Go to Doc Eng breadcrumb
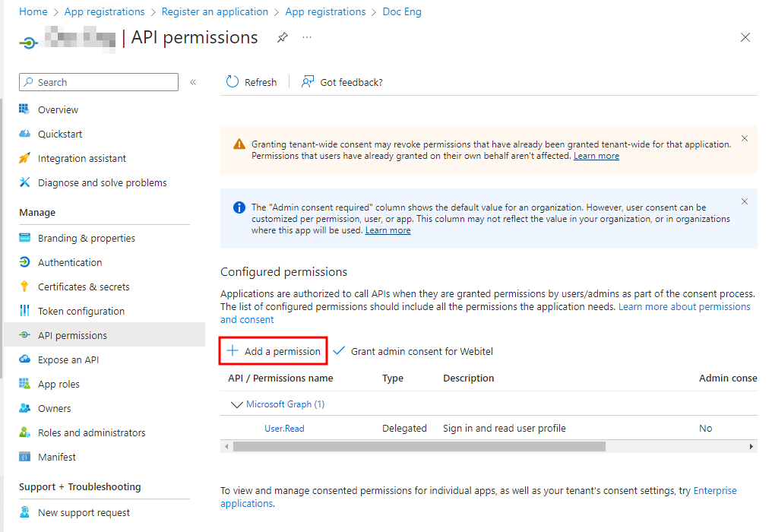This screenshot has height=532, width=772. 402,11
